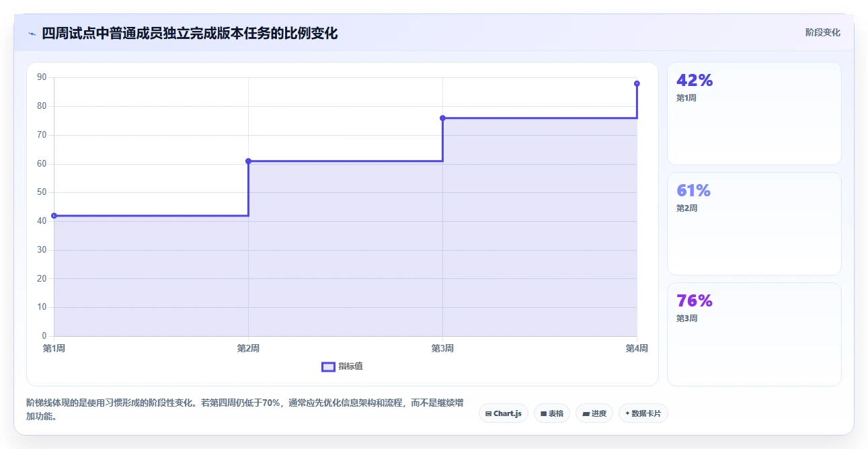Viewport: 868px width, 449px height.
Task: Click the 第3周 x-axis label
Action: (x=442, y=348)
